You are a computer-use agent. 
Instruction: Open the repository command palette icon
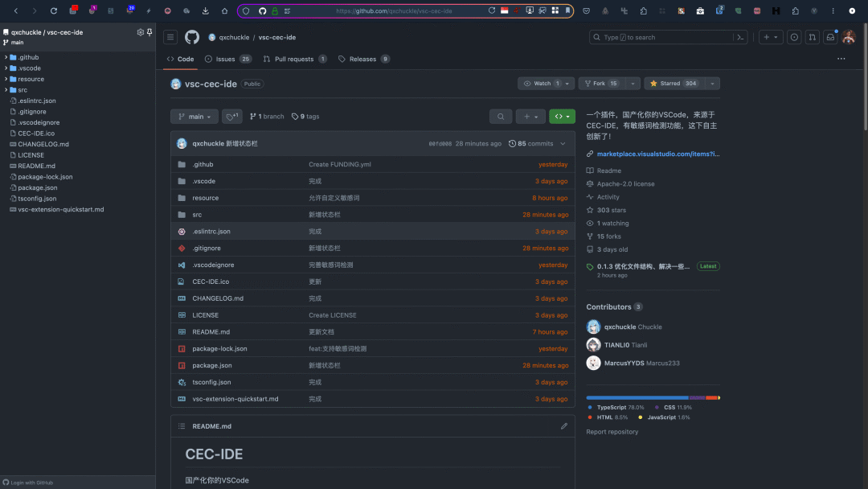[740, 37]
